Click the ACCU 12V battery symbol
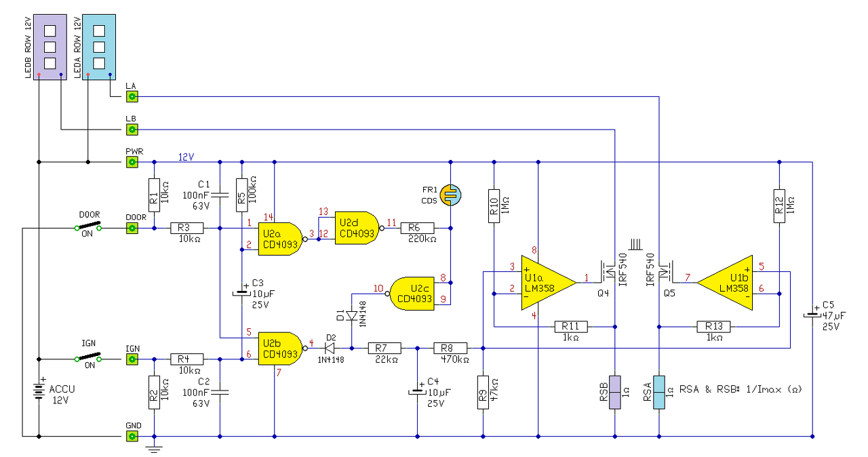The width and height of the screenshot is (868, 457). coord(39,391)
